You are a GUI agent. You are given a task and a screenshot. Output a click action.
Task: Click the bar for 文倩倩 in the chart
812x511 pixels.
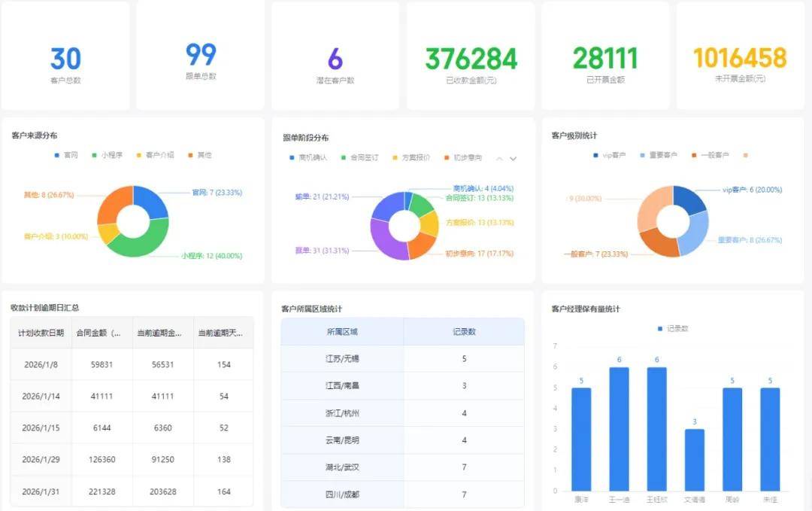coord(694,459)
